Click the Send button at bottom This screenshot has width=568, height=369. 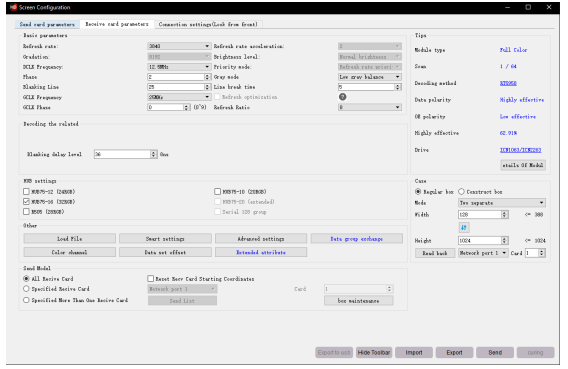tap(495, 352)
